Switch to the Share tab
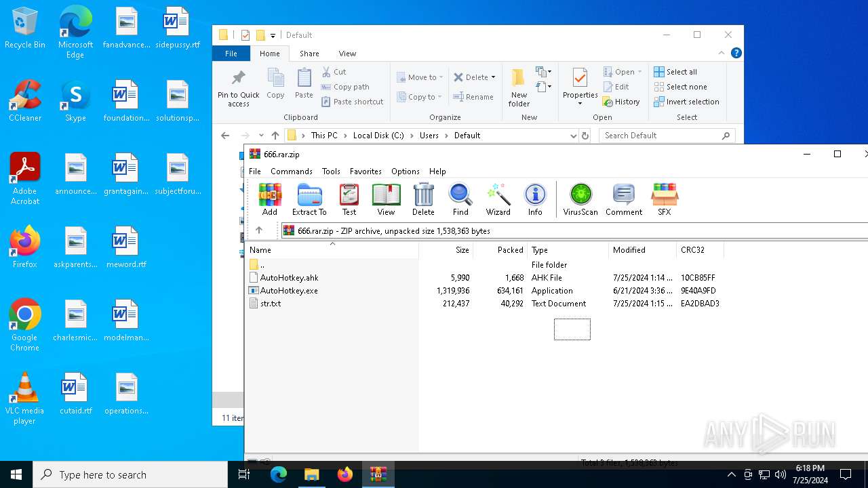 coord(309,54)
